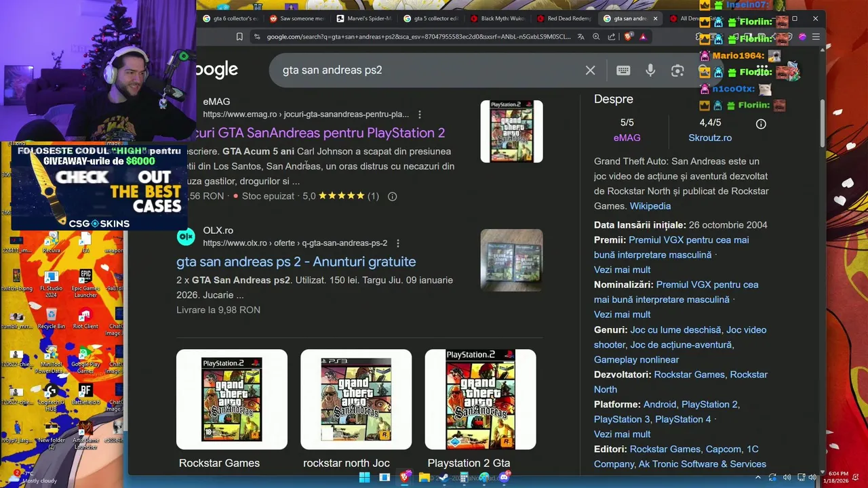Viewport: 868px width, 488px height.
Task: Open the zoom control in address bar
Action: (x=596, y=37)
